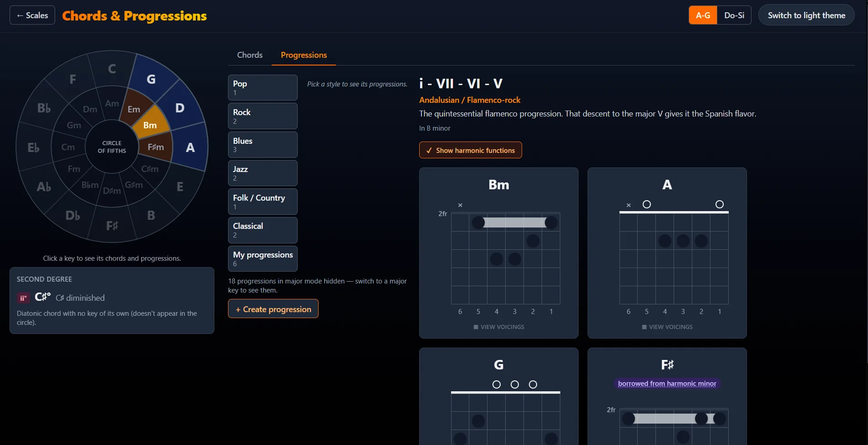The height and width of the screenshot is (445, 868).
Task: Click the F♯ chord diagram card
Action: [667, 396]
